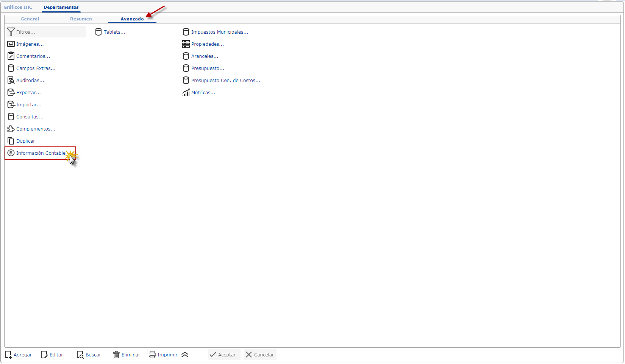Click the puzzle piece icon beside Complementos
This screenshot has height=364, width=625.
click(x=11, y=129)
